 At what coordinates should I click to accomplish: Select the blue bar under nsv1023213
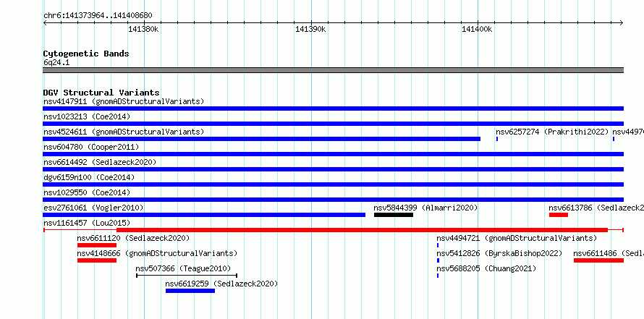(x=333, y=124)
